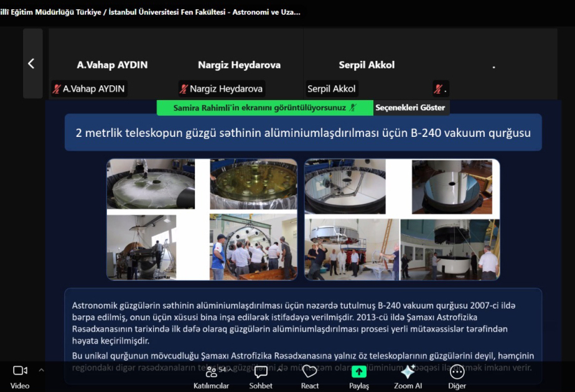Click the green Samira Rahimli screen share banner
575x392 pixels.
coord(264,108)
